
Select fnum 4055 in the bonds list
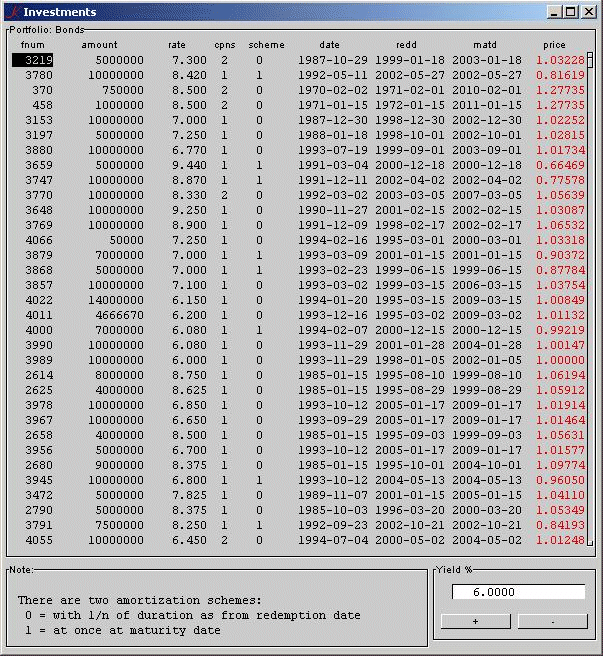pos(39,540)
